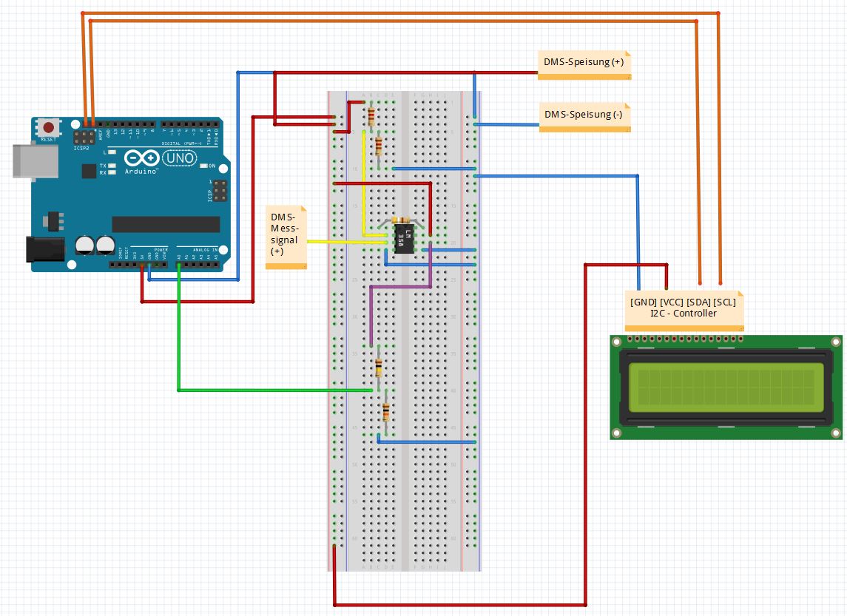Click the voltage regulator on the Arduino
This screenshot has height=616, width=847.
(53, 220)
